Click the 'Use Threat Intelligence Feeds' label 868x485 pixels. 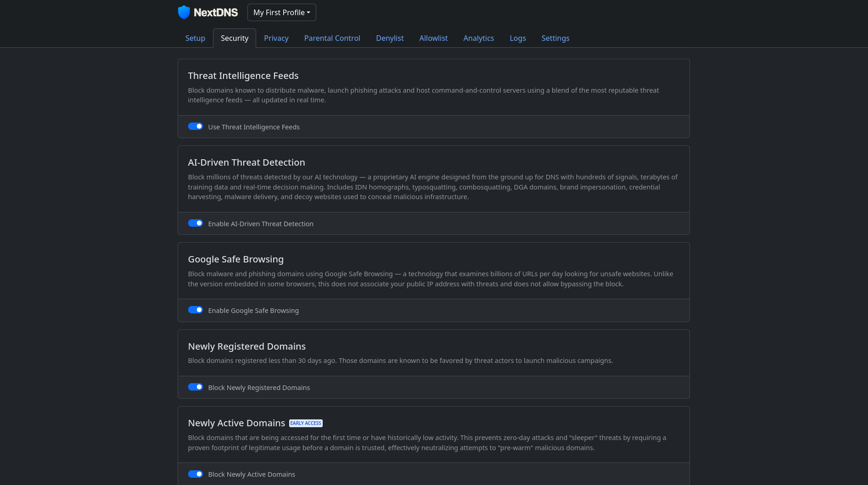(x=254, y=127)
